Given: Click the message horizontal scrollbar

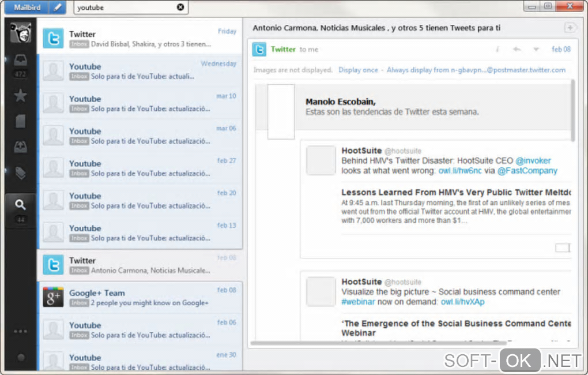Looking at the screenshot, I should [x=379, y=343].
